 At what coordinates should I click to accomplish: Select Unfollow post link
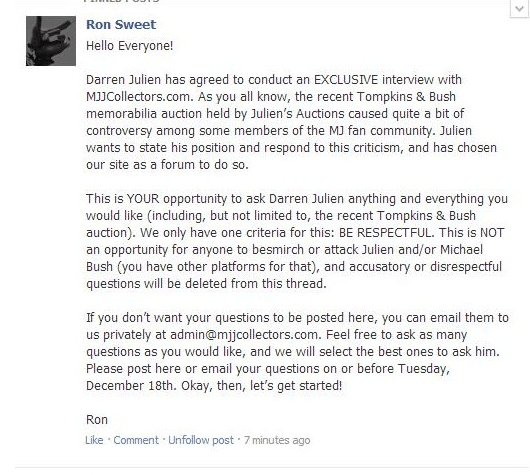click(x=201, y=440)
